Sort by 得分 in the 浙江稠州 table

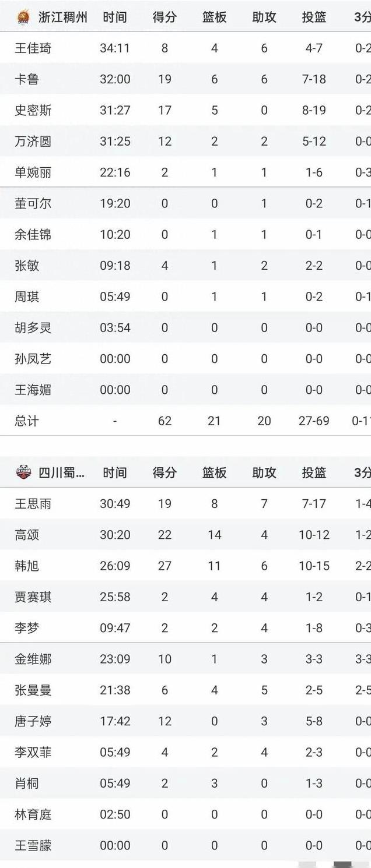coord(164,17)
